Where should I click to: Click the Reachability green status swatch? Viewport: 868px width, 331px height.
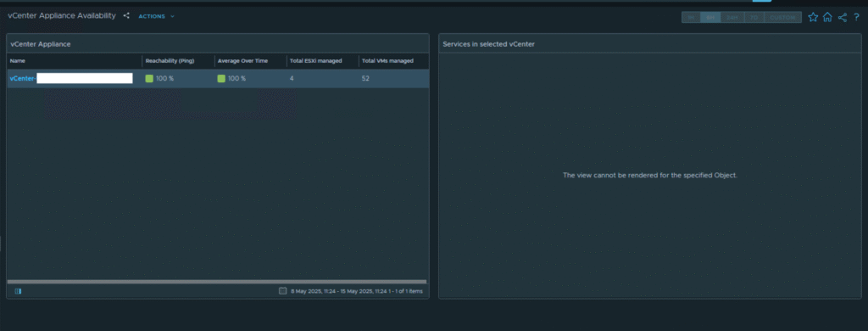[x=149, y=79]
